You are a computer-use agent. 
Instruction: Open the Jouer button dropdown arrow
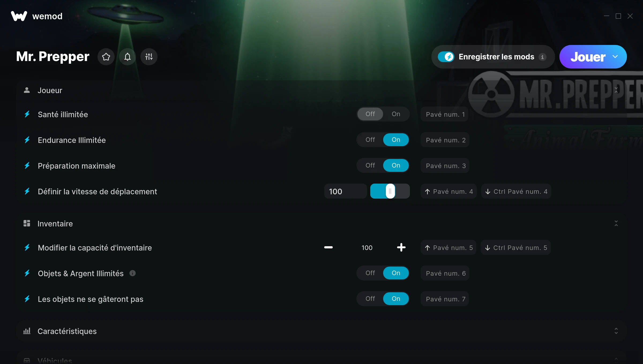[615, 57]
